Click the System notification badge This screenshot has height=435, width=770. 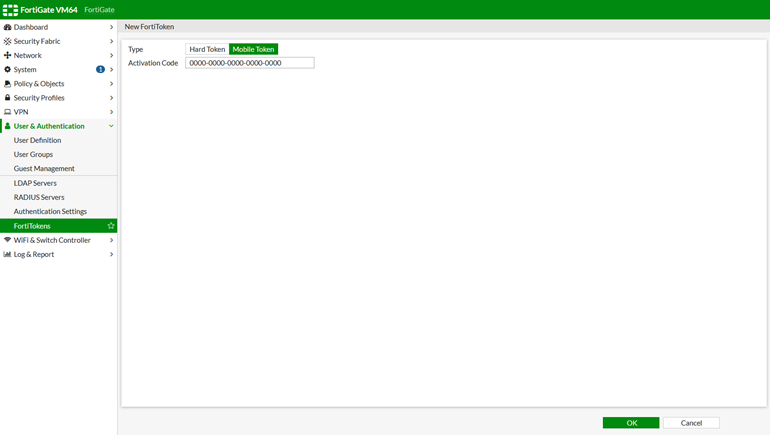pyautogui.click(x=100, y=70)
